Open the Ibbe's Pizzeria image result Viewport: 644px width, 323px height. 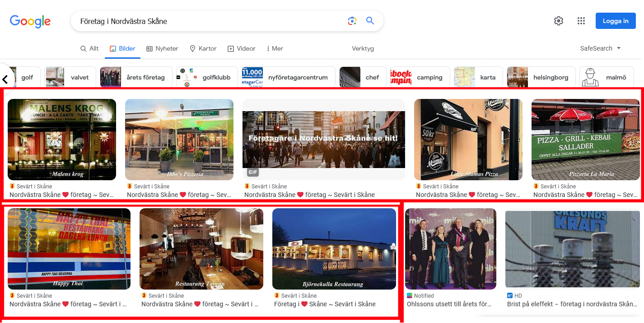tap(179, 140)
